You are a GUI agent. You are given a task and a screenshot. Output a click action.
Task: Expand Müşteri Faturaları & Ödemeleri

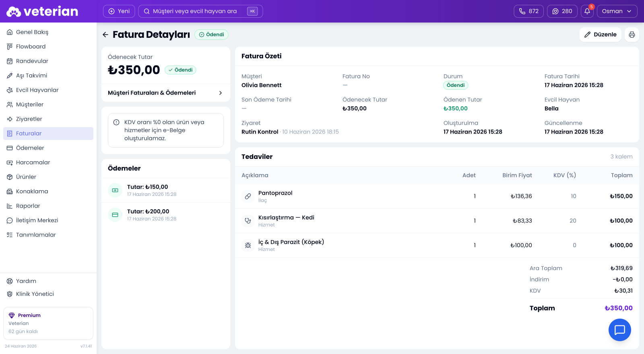point(166,93)
